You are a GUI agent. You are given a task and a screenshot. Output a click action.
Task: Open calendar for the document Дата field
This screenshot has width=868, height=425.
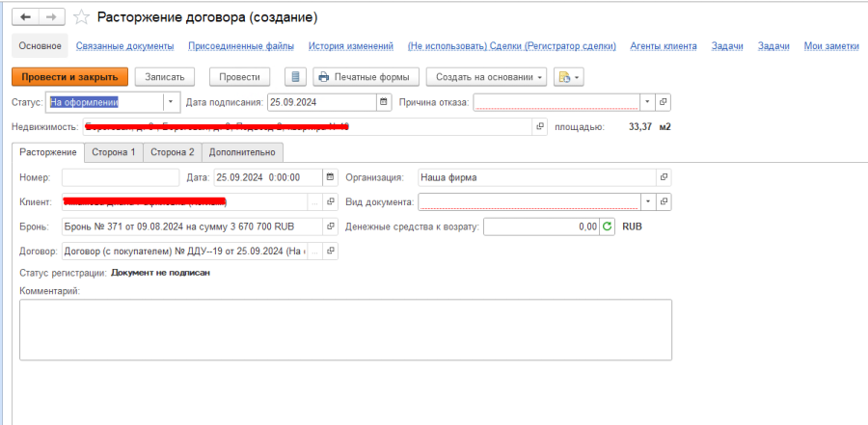click(331, 177)
